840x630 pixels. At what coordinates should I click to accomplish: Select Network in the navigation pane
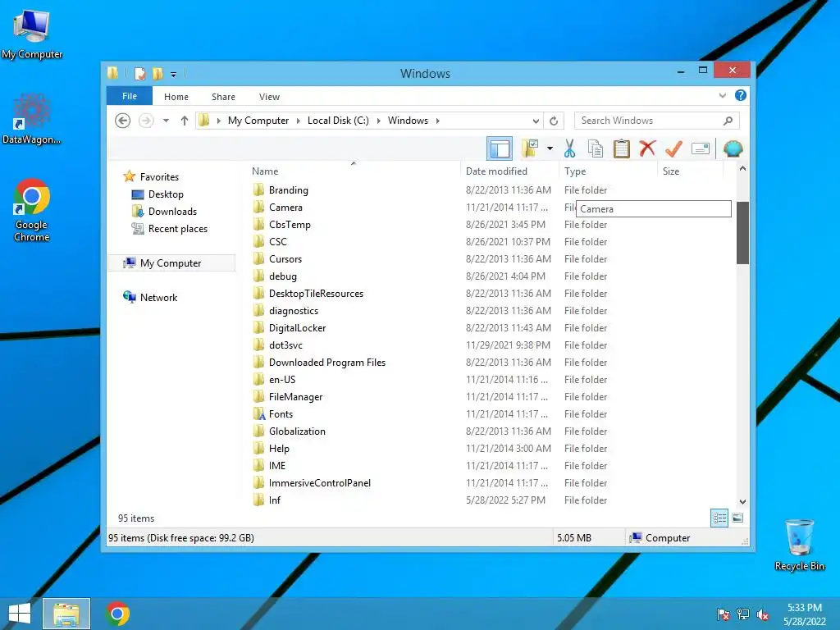coord(158,297)
